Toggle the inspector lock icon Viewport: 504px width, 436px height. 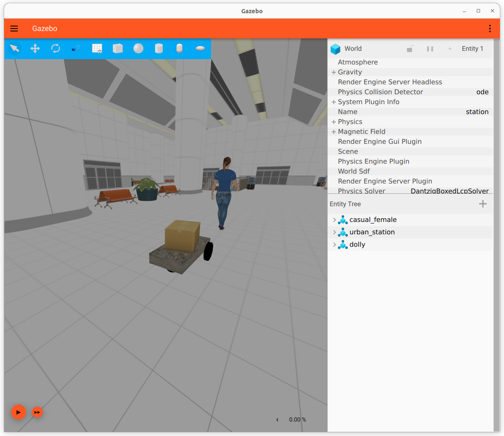[x=410, y=49]
